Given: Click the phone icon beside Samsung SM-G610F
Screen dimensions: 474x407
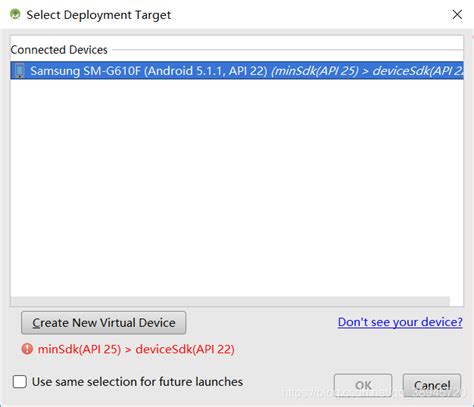Looking at the screenshot, I should (20, 71).
